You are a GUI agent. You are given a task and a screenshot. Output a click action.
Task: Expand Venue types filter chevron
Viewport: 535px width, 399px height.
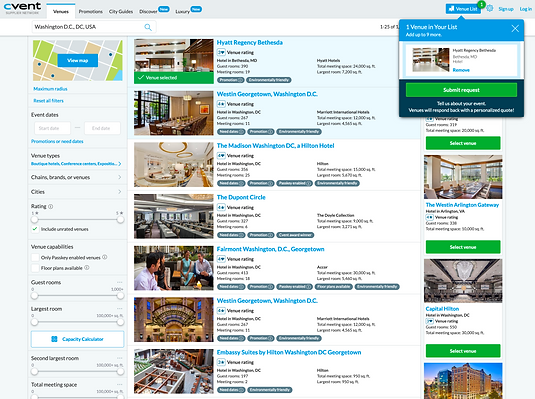120,164
